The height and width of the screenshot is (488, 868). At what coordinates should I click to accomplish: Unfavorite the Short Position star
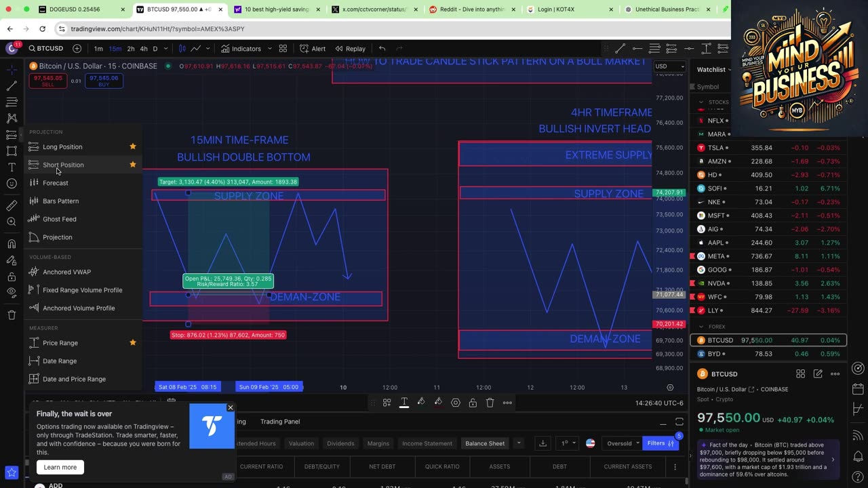[x=133, y=165]
